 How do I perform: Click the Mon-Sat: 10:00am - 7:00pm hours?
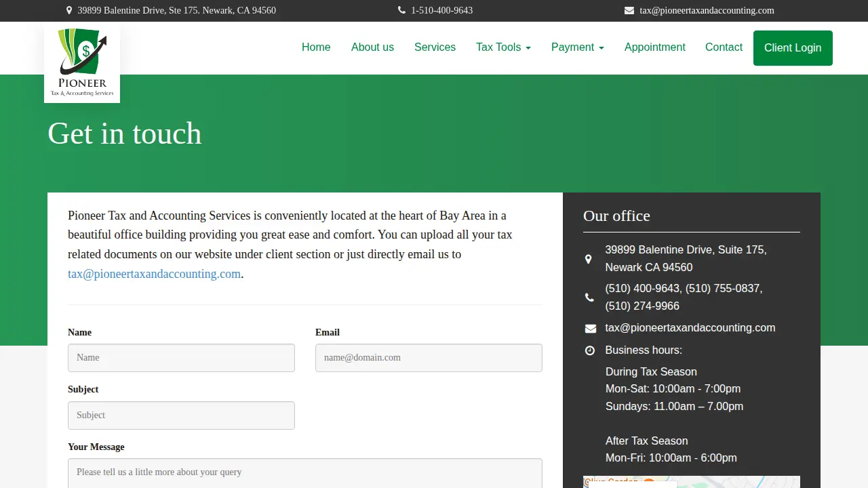point(673,389)
